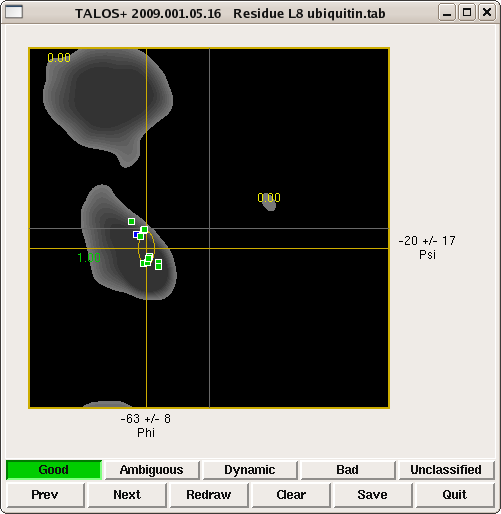Classify residue as Dynamic
Viewport: 501px width, 514px height.
coord(250,470)
